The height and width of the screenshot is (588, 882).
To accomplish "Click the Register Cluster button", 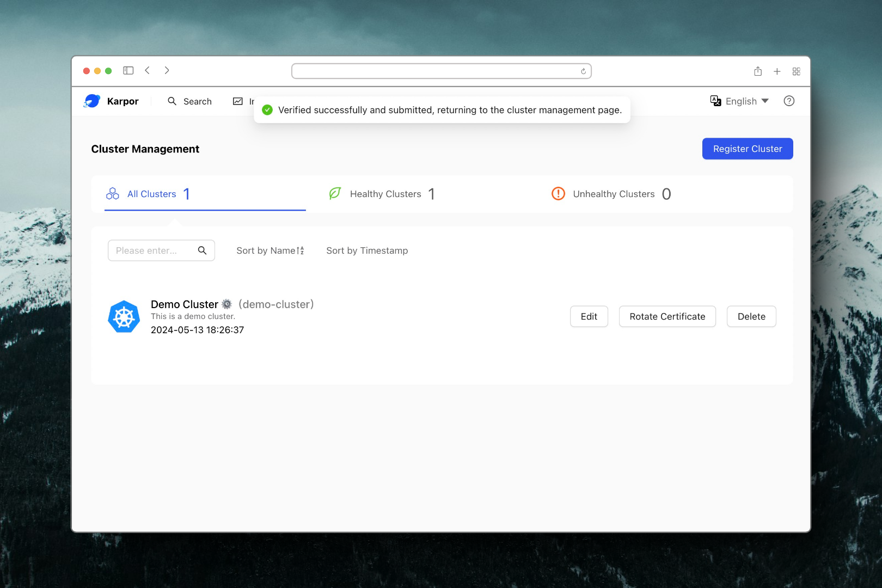I will pyautogui.click(x=747, y=149).
